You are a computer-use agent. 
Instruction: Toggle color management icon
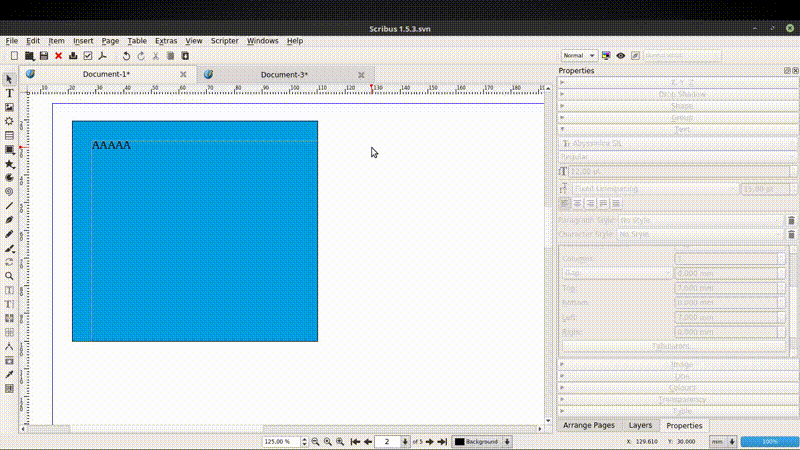point(606,56)
